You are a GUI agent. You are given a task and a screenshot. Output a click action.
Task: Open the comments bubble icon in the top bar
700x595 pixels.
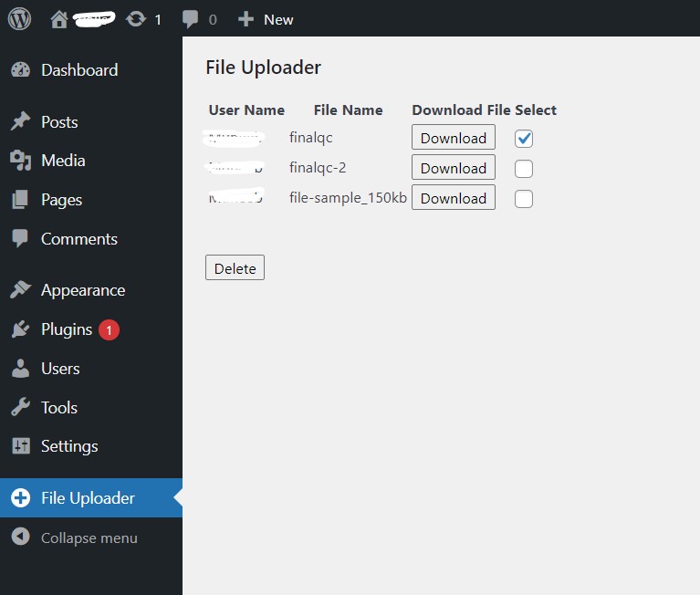(190, 18)
